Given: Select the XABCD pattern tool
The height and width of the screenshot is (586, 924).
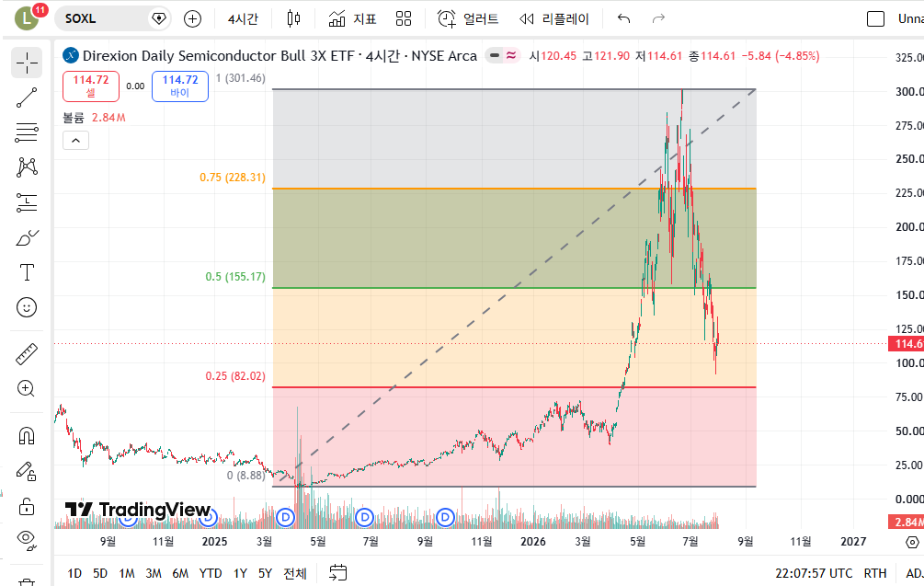Looking at the screenshot, I should point(27,167).
